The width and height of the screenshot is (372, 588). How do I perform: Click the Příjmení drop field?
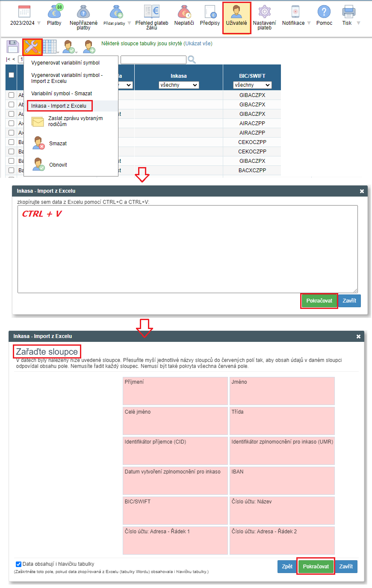pyautogui.click(x=175, y=391)
